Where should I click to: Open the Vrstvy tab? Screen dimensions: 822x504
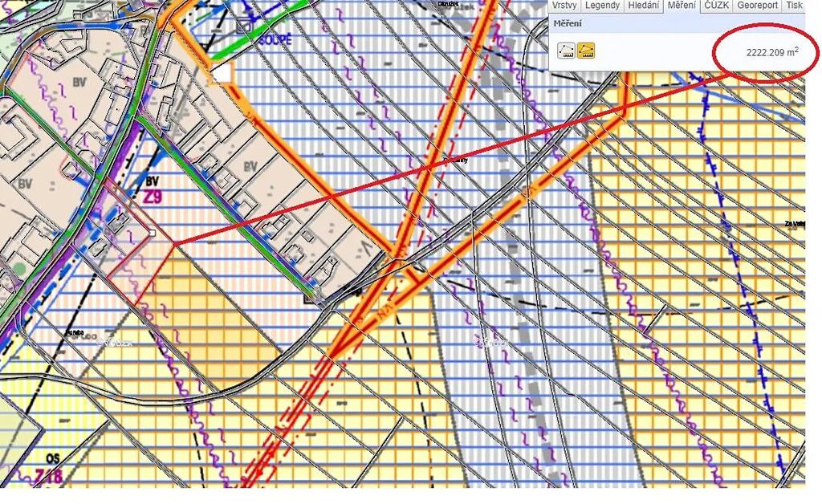[x=564, y=6]
